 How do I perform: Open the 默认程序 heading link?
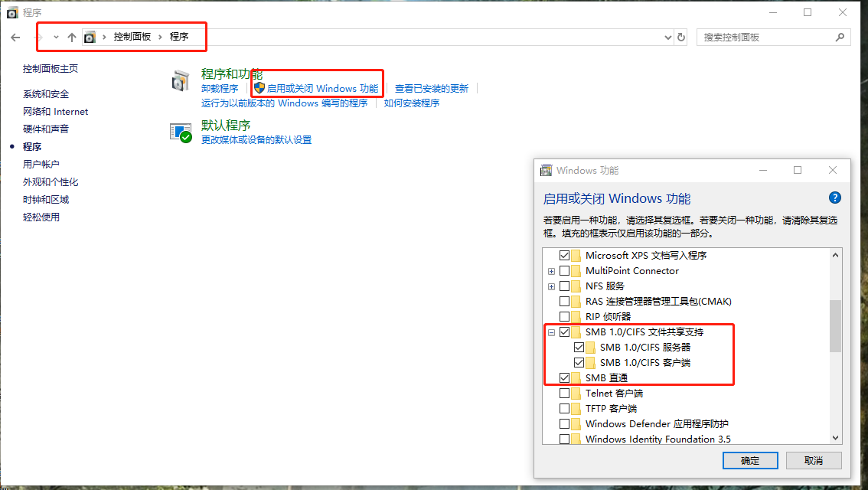pos(226,126)
